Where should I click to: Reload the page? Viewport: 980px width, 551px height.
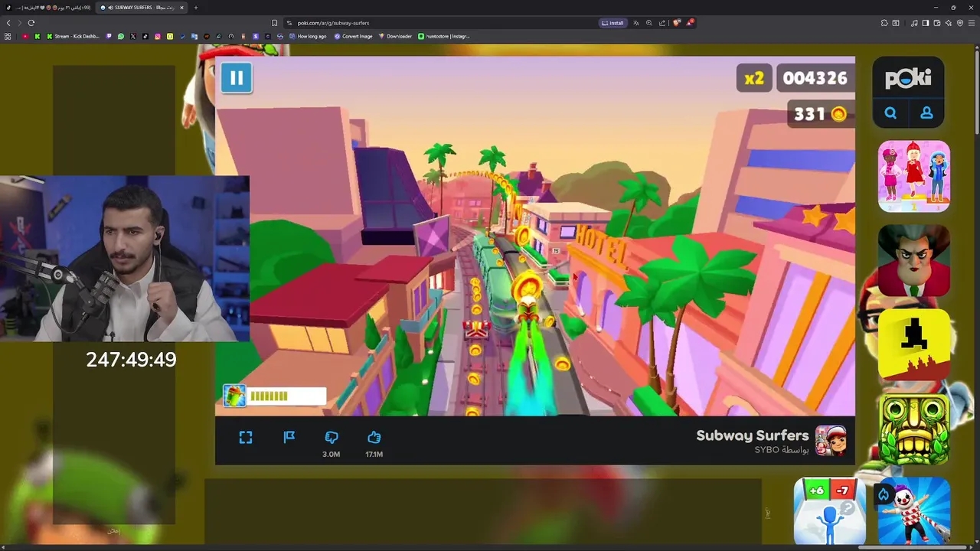31,23
